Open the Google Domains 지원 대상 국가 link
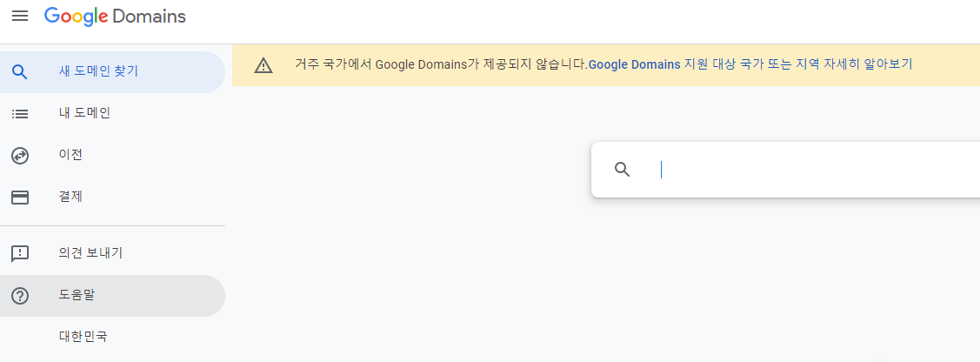 (x=750, y=64)
